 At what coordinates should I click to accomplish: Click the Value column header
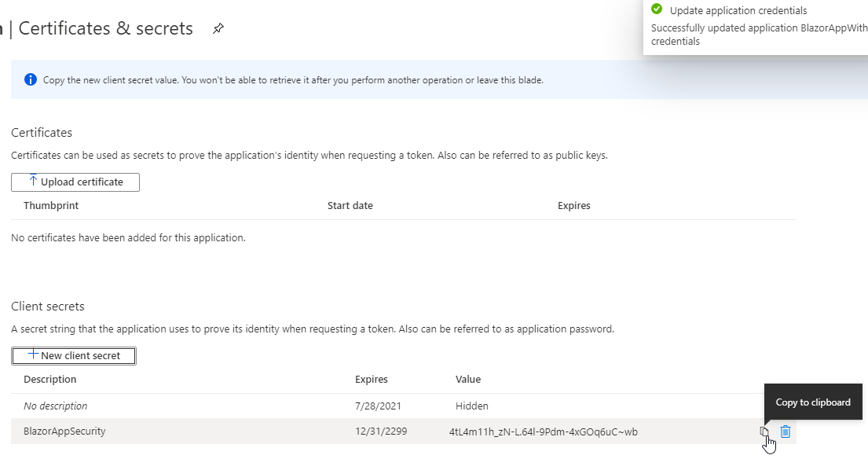pyautogui.click(x=467, y=380)
